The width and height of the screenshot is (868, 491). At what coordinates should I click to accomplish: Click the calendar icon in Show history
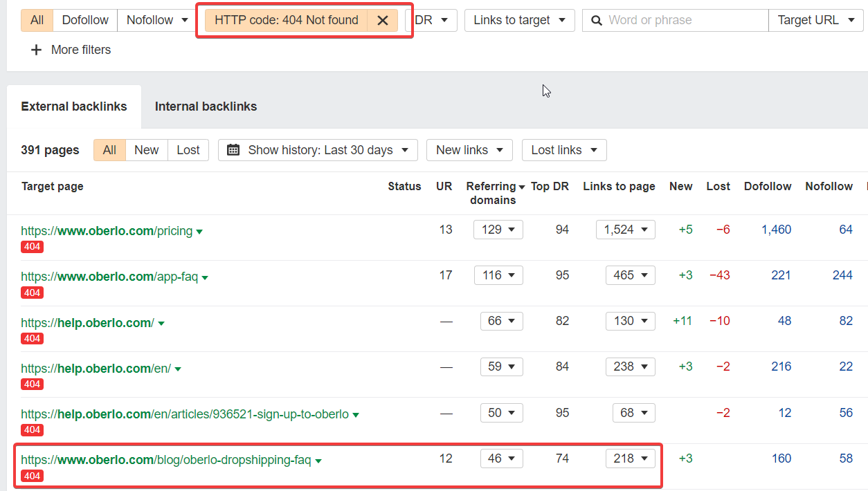tap(233, 150)
